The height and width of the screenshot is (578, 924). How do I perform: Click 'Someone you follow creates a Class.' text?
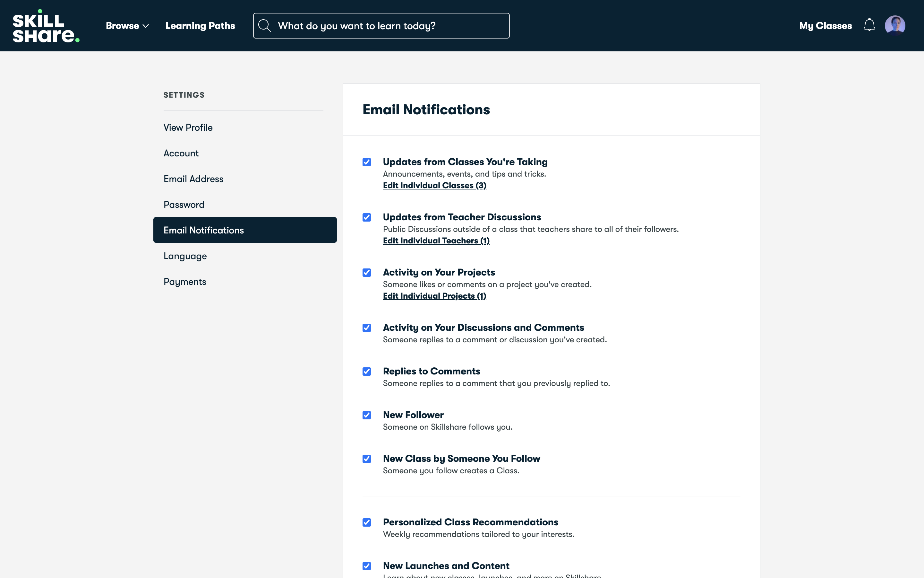[451, 470]
